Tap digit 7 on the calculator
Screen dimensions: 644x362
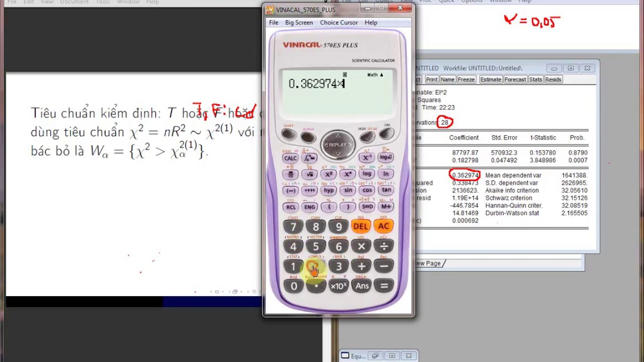(x=293, y=226)
